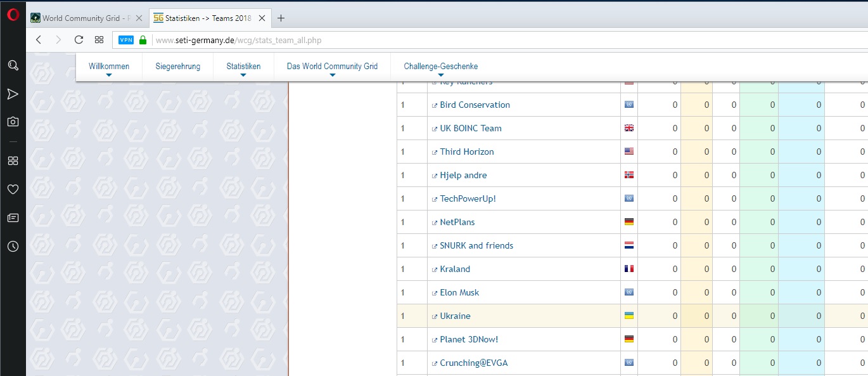This screenshot has width=868, height=376.
Task: Expand the Challenge-Geschenke menu
Action: pyautogui.click(x=441, y=67)
